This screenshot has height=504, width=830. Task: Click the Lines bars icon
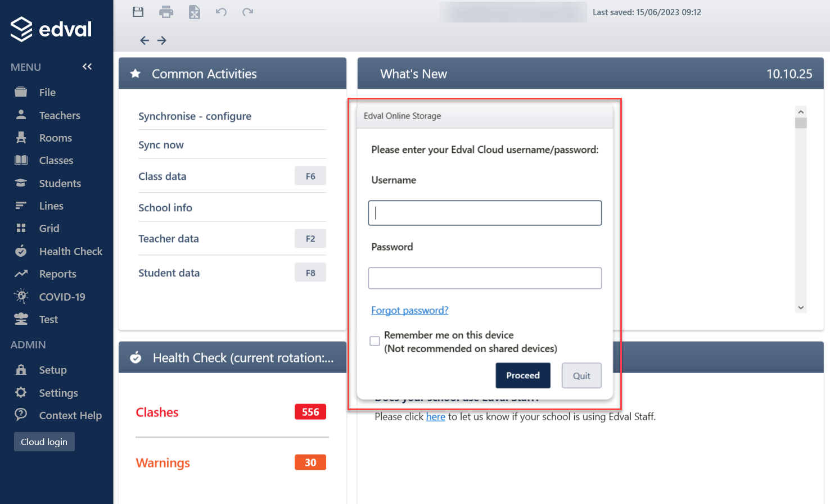click(21, 205)
